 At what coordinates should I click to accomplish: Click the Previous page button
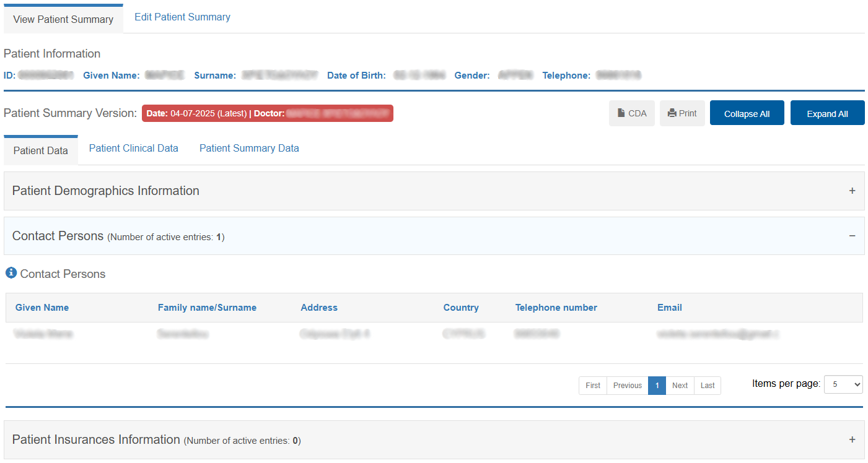[x=627, y=386]
